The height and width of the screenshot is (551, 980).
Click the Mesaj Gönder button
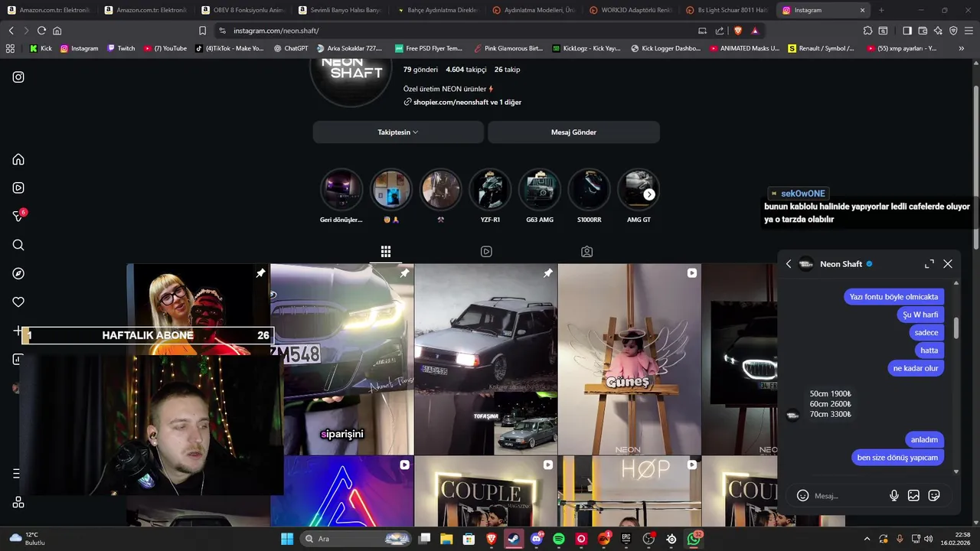tap(573, 132)
